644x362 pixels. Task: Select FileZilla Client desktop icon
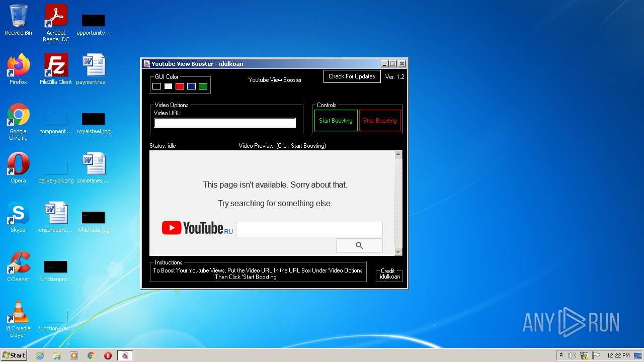click(x=56, y=69)
